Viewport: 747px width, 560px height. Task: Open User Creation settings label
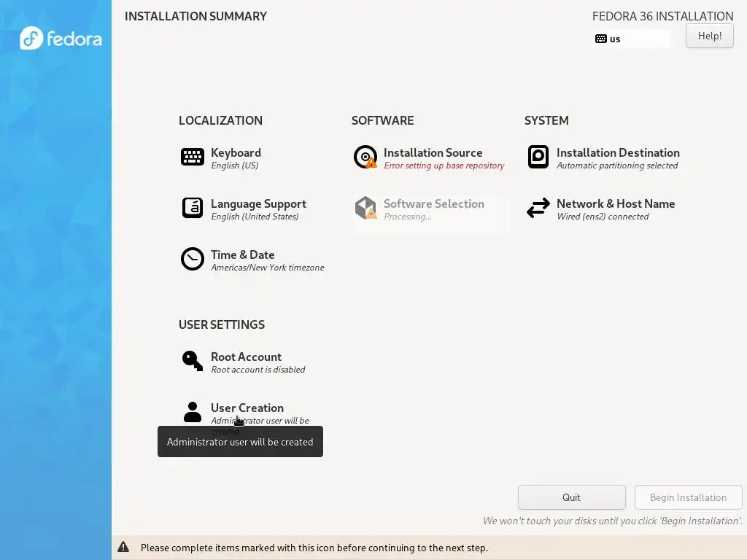click(x=247, y=408)
